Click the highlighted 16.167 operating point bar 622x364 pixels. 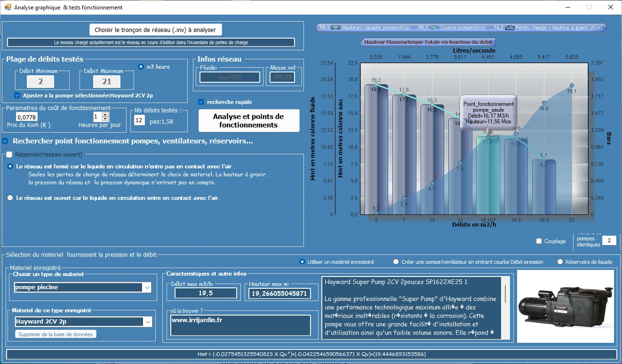488,175
